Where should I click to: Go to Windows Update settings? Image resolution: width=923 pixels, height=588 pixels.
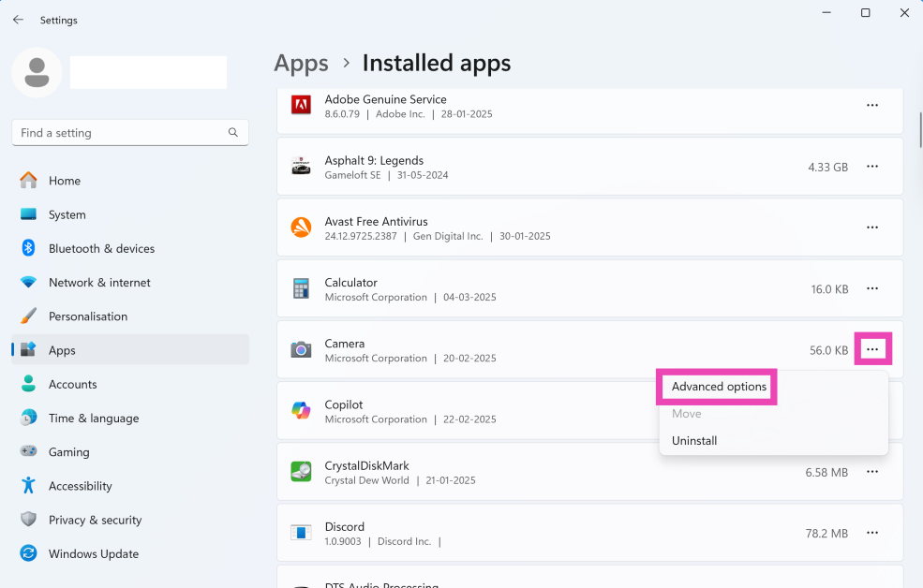[x=93, y=553]
